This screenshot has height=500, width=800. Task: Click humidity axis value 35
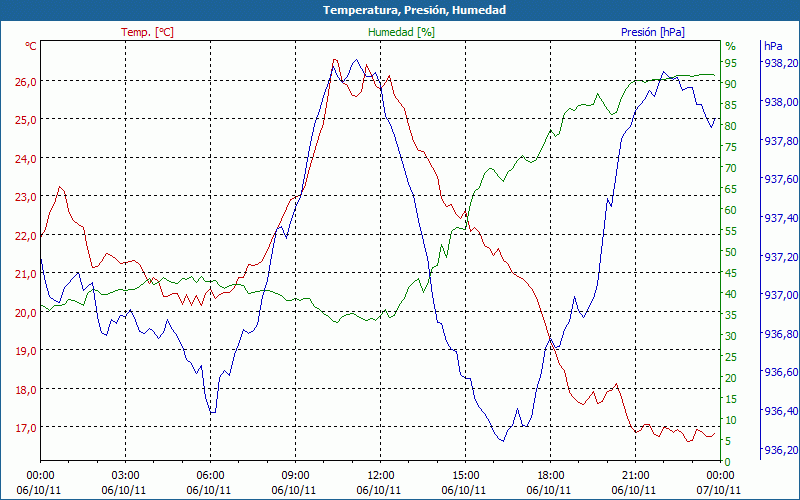(731, 315)
